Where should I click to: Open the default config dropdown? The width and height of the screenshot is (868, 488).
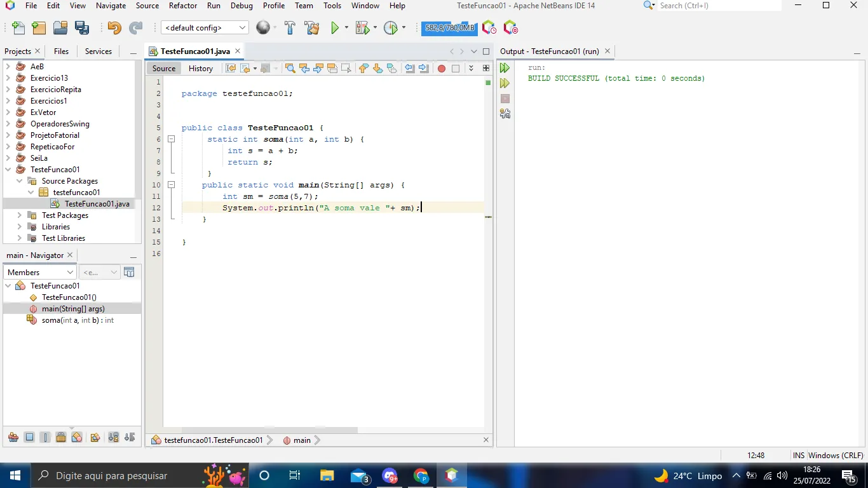point(205,28)
